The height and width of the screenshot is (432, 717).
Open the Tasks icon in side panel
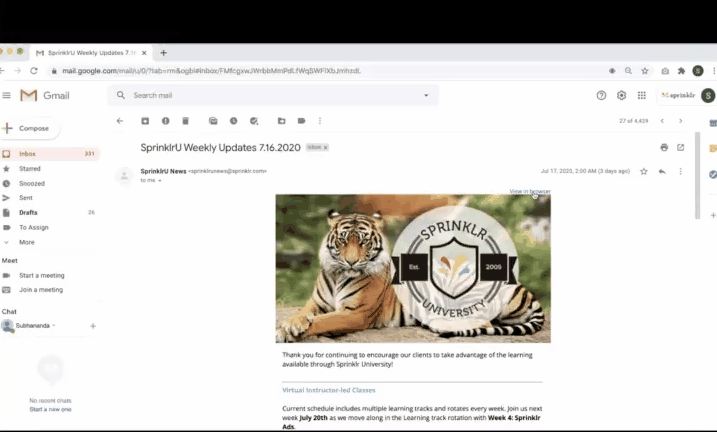tap(713, 174)
